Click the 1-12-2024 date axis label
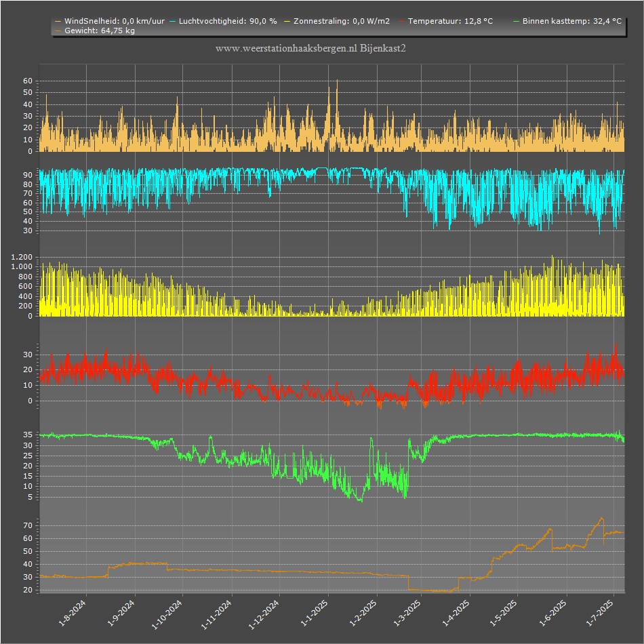The image size is (644, 644). (264, 614)
